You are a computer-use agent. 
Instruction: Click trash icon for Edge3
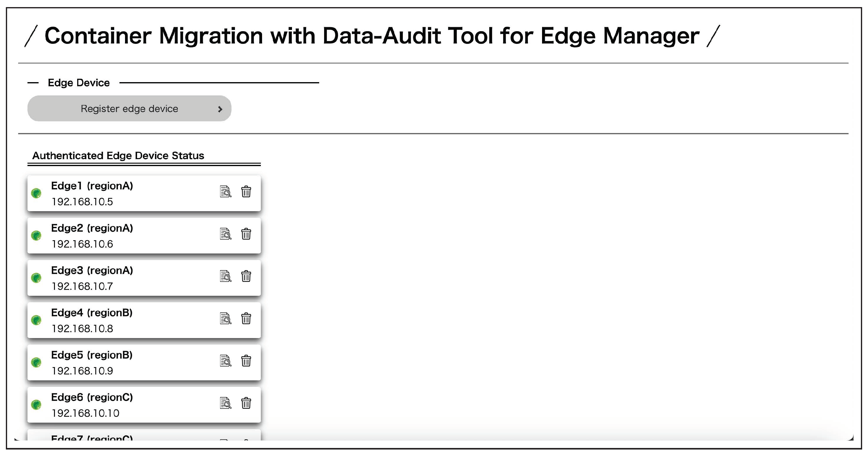coord(246,276)
